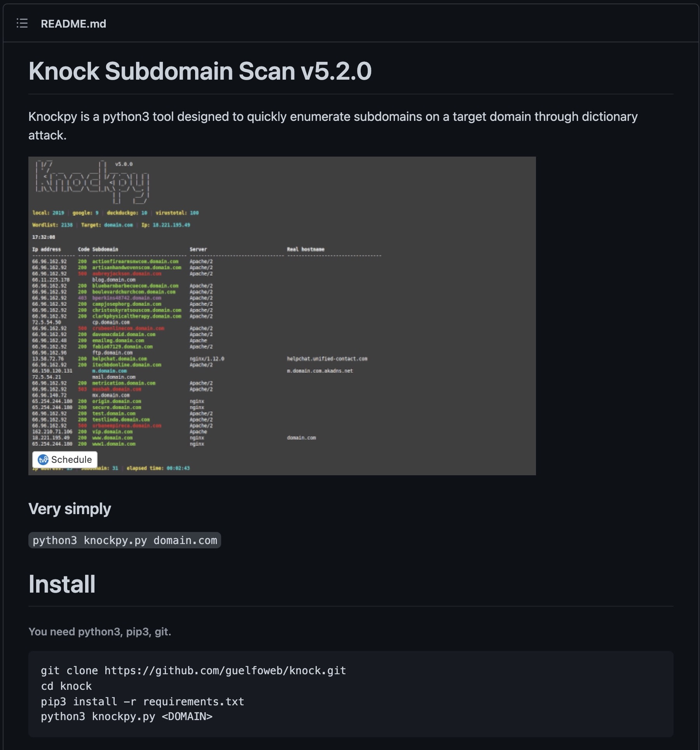Click the pip3 install -r requirements.txt line

tap(143, 701)
